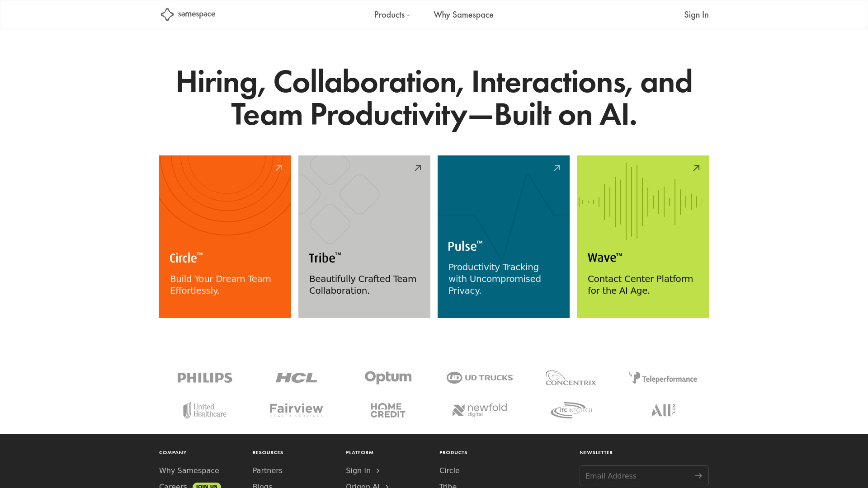Click the Partners resources link

[267, 470]
